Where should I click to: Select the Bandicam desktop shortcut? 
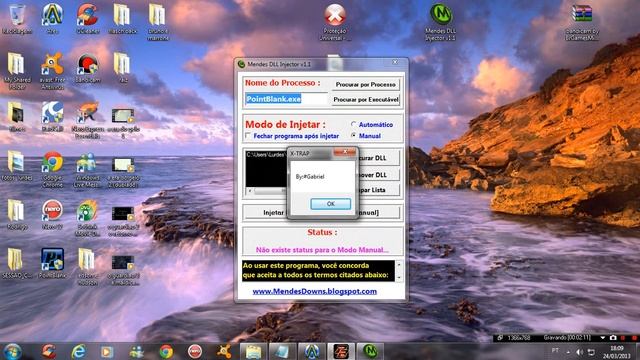pos(87,69)
